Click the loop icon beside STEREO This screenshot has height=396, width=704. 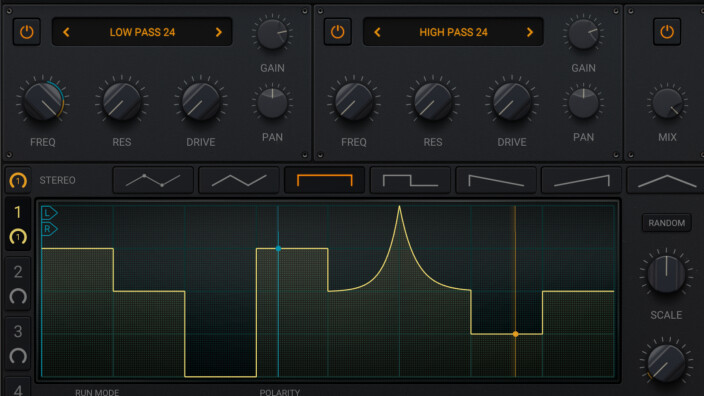18,180
